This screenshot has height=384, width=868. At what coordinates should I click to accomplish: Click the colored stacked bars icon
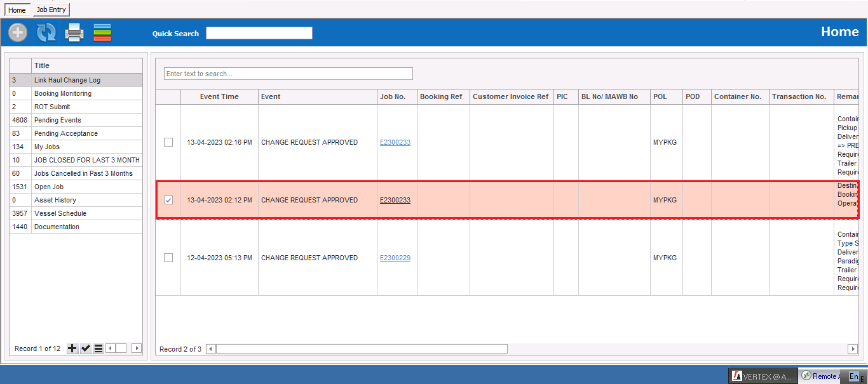102,32
